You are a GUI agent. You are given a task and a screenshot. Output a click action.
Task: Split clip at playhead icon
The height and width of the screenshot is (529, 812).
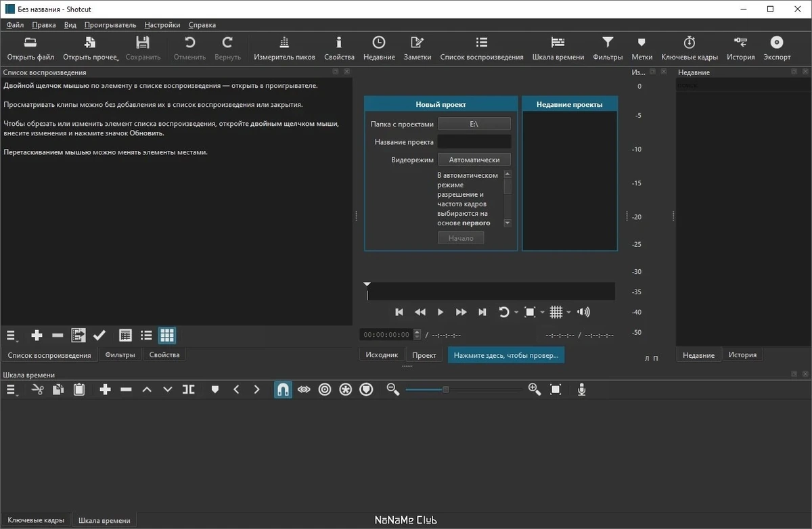[x=189, y=390]
